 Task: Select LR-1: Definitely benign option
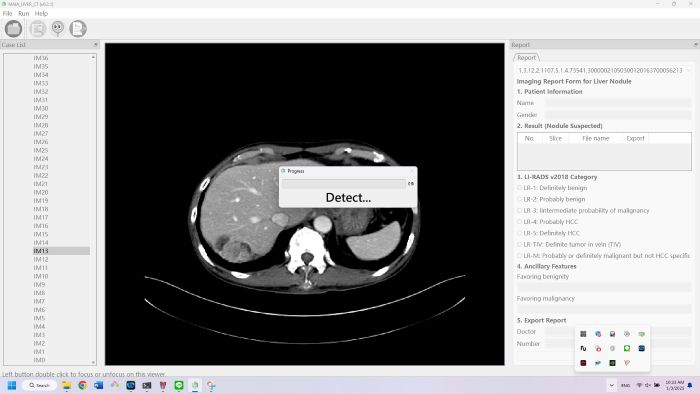click(552, 188)
